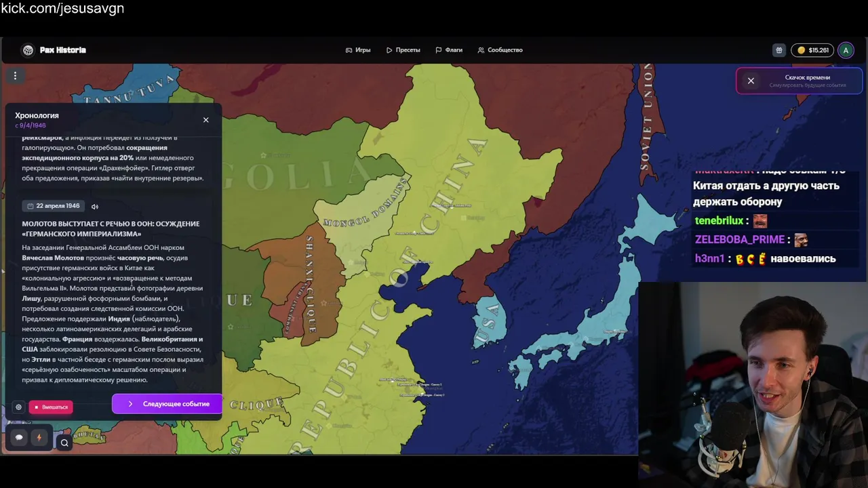Screen dimensions: 868x488
Task: Click the tenebrilux chat username
Action: point(719,221)
